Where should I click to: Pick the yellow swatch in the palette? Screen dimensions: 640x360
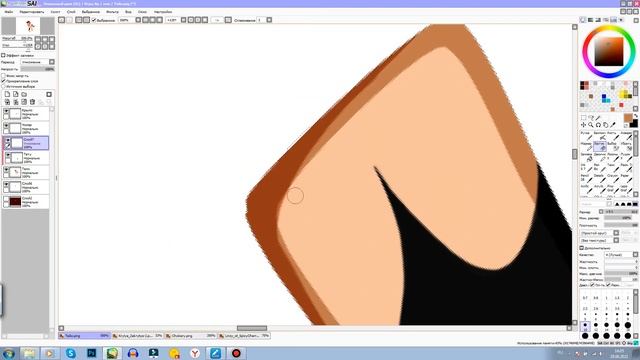(623, 95)
